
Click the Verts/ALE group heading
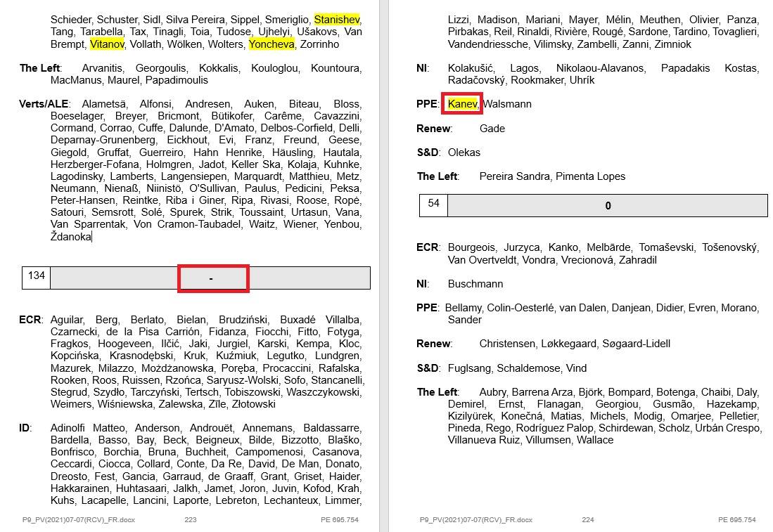tap(41, 104)
